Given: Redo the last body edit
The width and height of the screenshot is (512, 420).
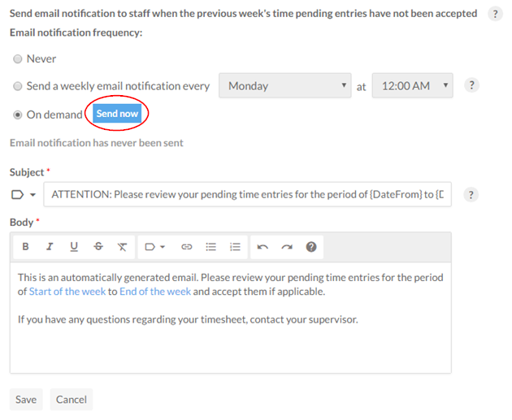Looking at the screenshot, I should tap(286, 246).
